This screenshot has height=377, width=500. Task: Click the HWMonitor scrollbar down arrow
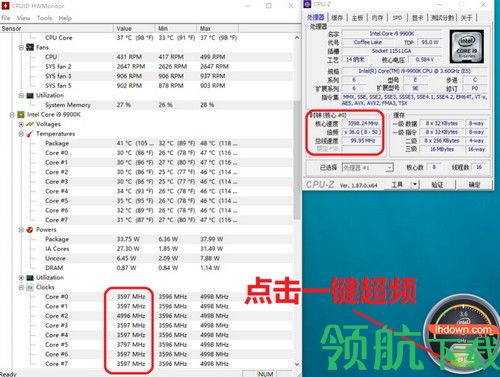(297, 364)
